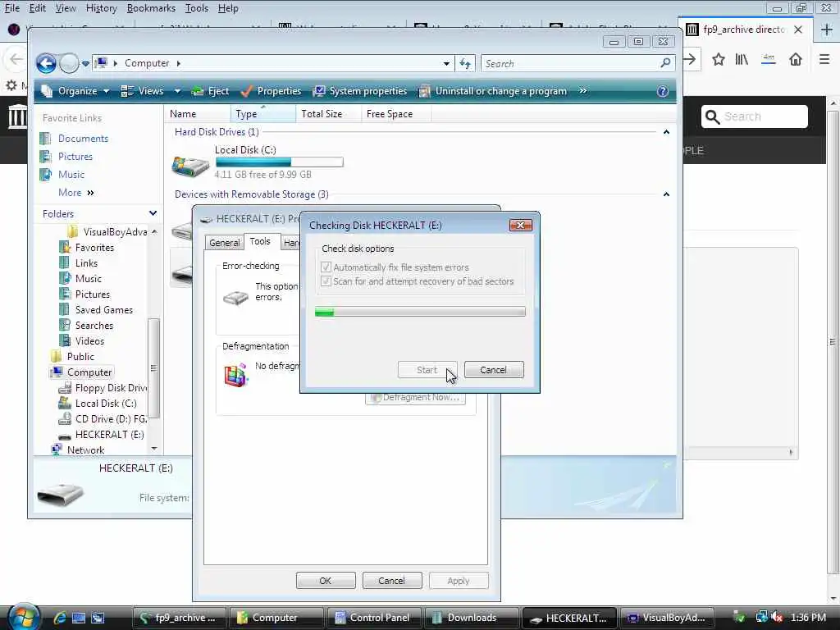Switch to Control Panel taskbar button
The width and height of the screenshot is (840, 630).
coord(373,618)
